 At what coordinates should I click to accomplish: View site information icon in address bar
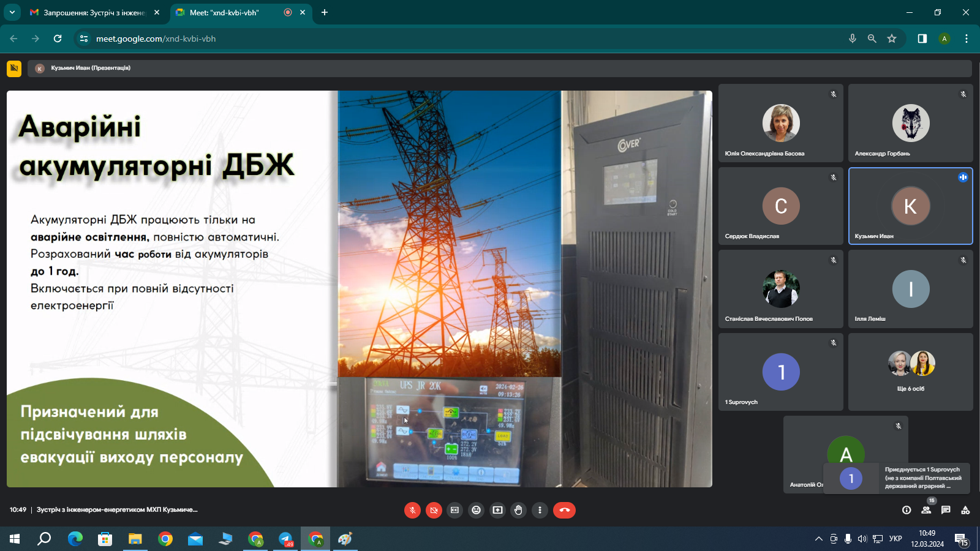[84, 39]
